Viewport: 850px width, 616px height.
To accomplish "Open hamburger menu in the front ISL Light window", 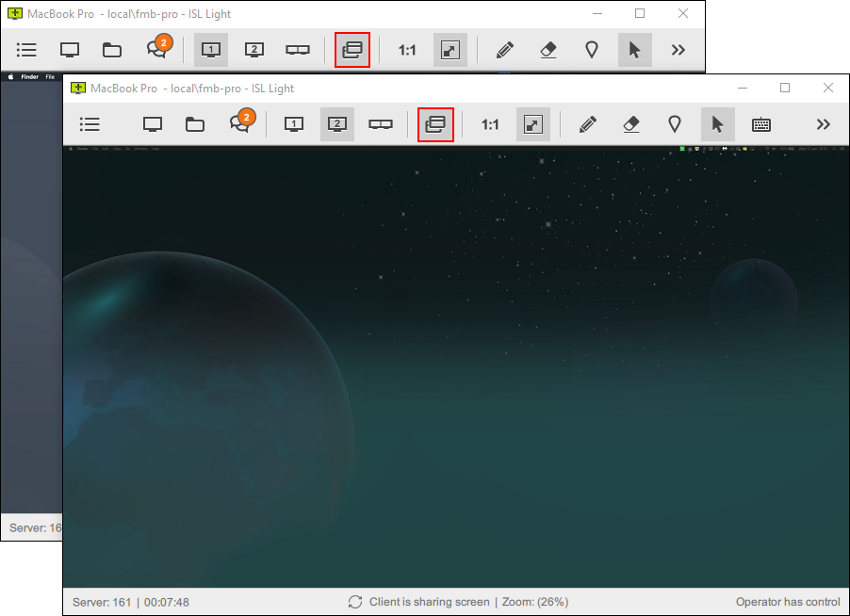I will (x=90, y=124).
